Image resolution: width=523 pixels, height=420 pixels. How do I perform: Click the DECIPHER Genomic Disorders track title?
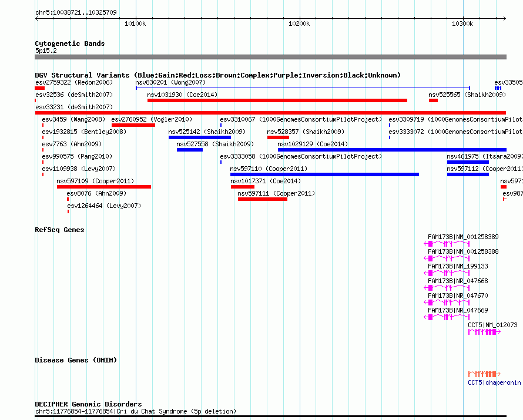point(88,404)
